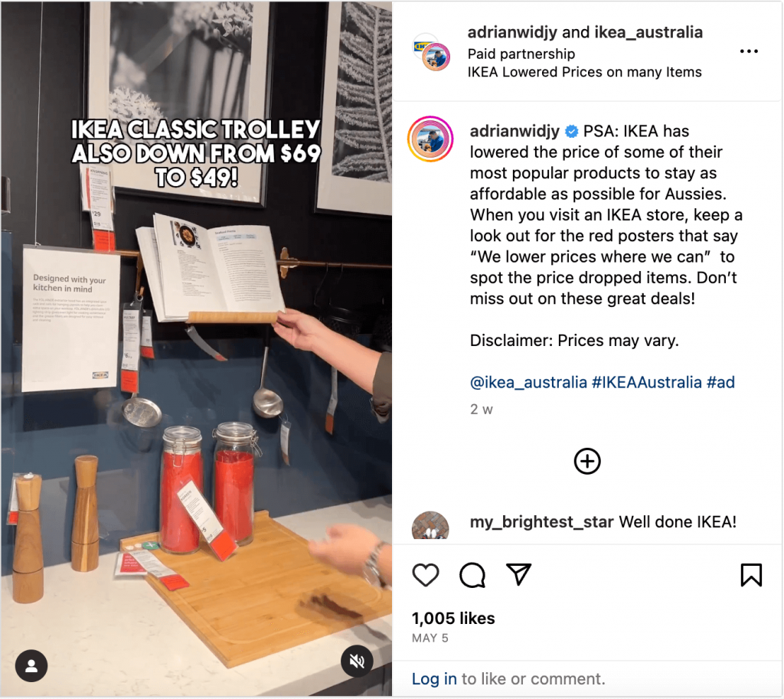Open comments with the speech bubble icon
784x699 pixels.
point(472,574)
